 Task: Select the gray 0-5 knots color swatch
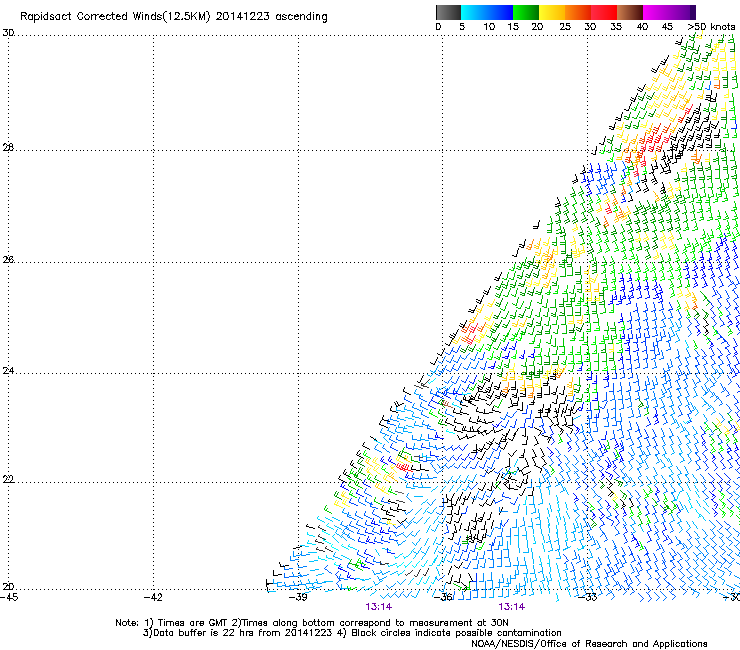pos(449,12)
